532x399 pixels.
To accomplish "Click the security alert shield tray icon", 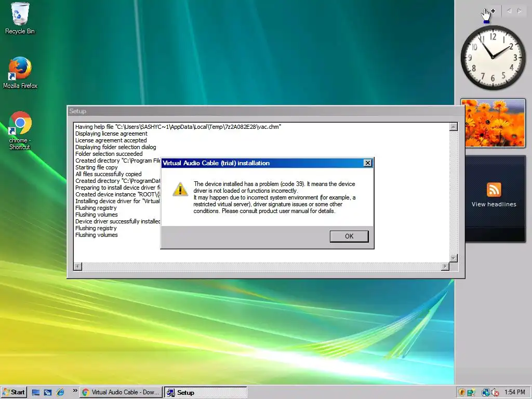I will tap(462, 393).
